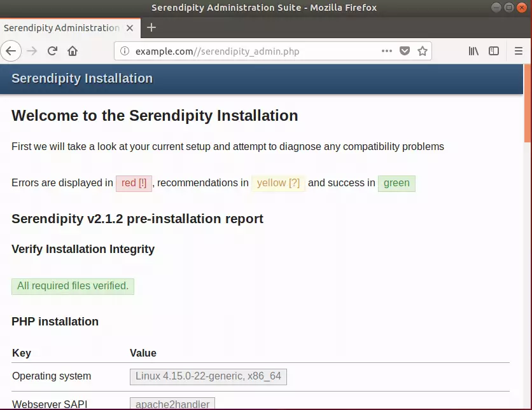This screenshot has width=532, height=410.
Task: Reload the current page
Action: (x=52, y=51)
